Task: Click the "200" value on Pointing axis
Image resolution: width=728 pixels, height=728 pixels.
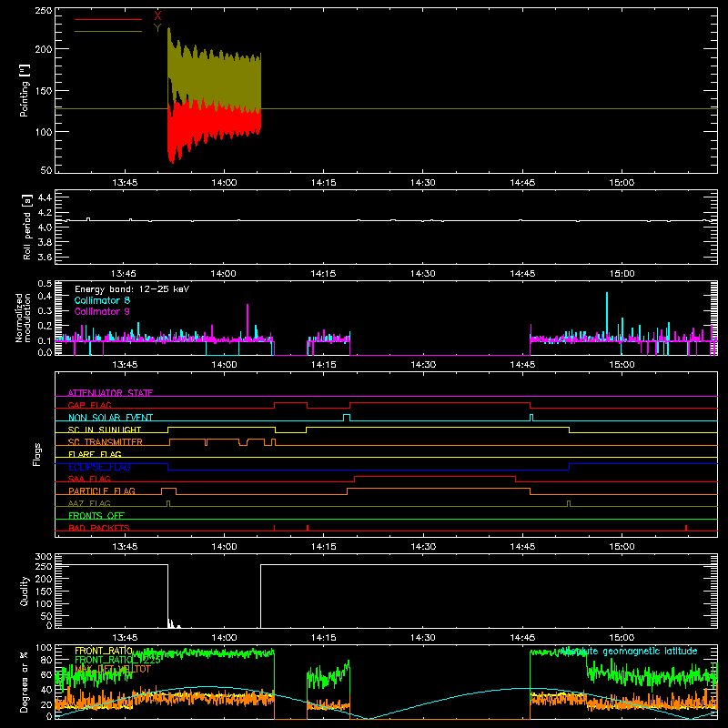Action: coord(44,49)
